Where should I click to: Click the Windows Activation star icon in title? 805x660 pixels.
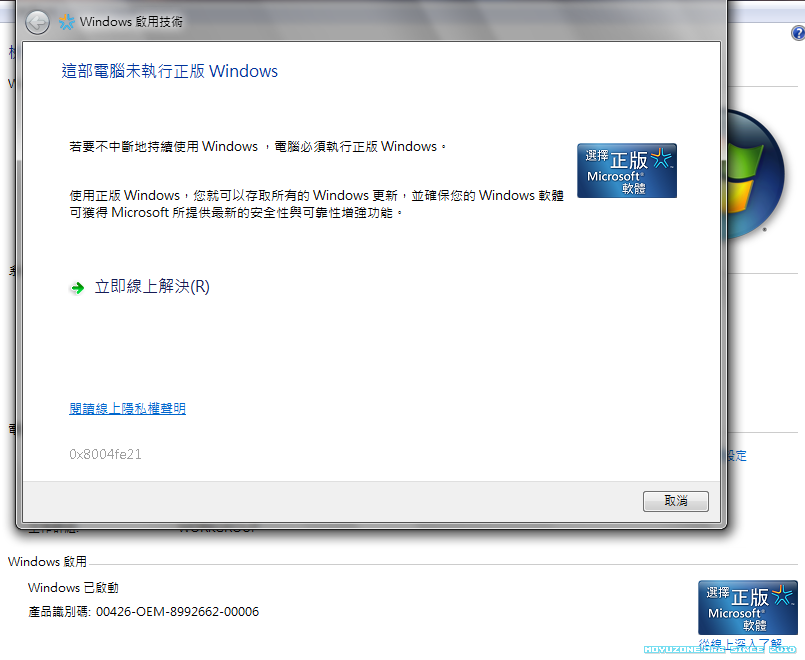[66, 22]
